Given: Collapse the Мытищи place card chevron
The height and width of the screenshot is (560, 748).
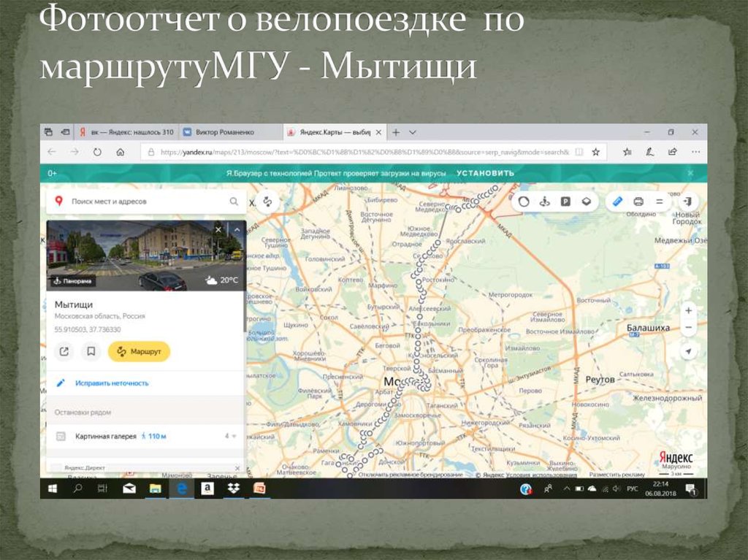Looking at the screenshot, I should click(x=236, y=230).
